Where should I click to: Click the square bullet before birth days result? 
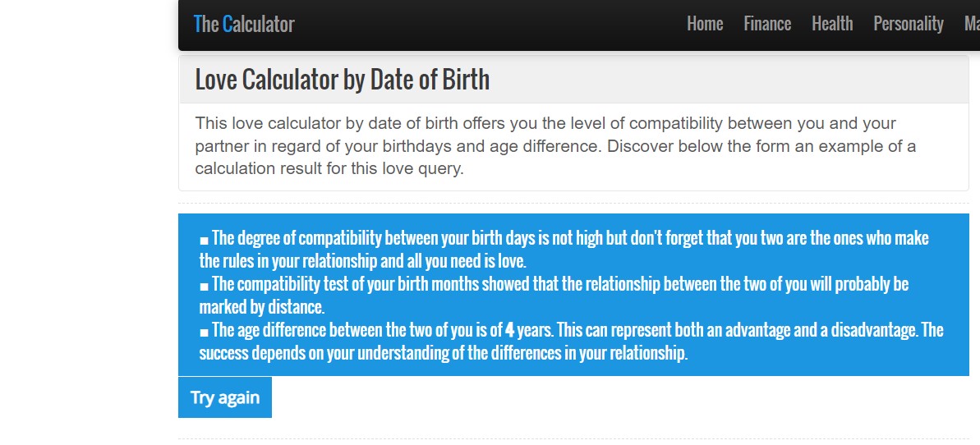[x=204, y=241]
